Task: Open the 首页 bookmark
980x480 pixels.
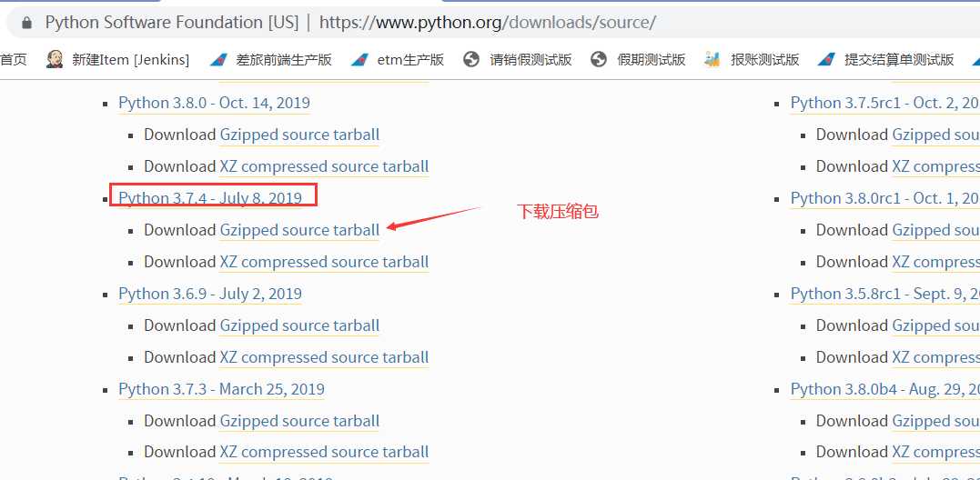Action: coord(13,60)
